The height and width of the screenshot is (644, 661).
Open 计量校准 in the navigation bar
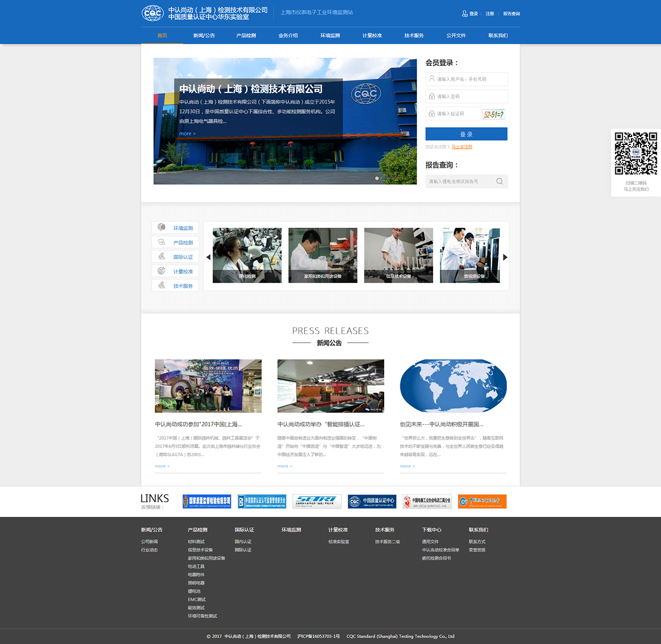[372, 35]
